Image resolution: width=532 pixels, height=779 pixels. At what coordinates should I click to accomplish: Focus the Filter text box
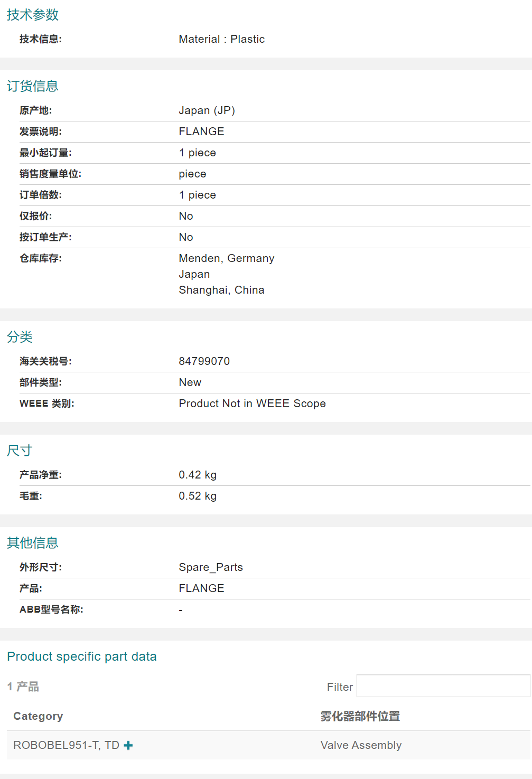click(x=443, y=686)
